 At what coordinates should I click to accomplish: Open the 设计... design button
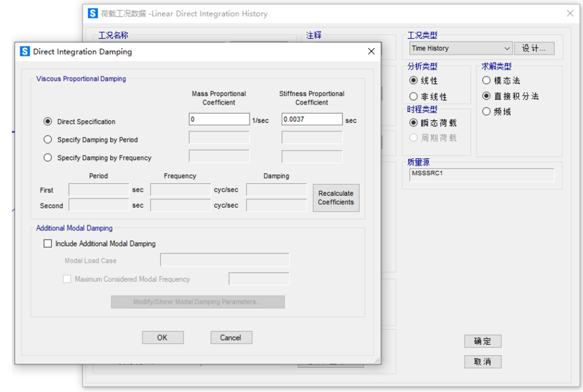pos(534,49)
